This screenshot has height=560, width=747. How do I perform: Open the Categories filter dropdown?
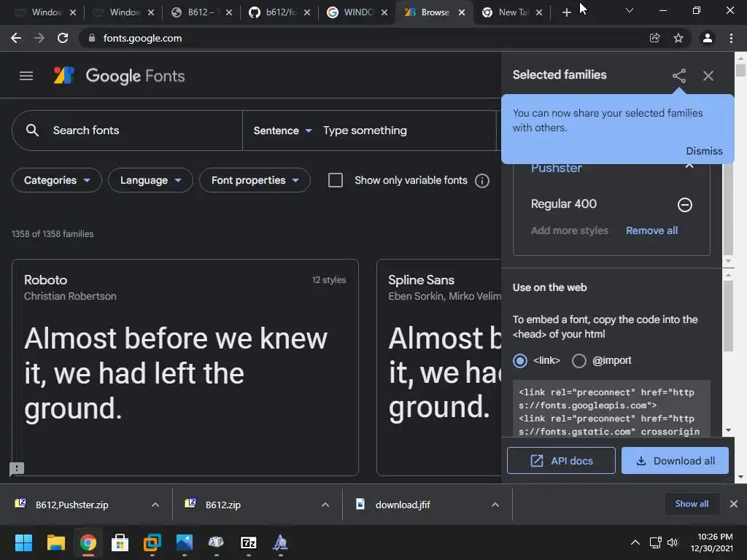click(x=57, y=180)
